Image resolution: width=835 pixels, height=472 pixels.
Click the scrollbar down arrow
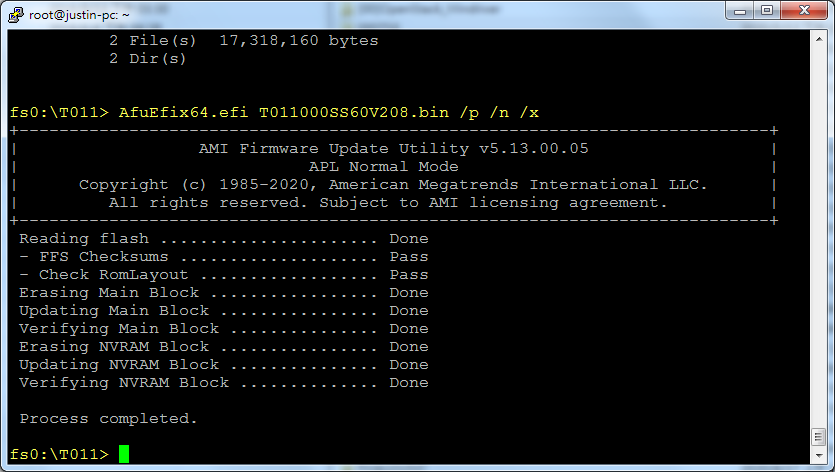818,455
